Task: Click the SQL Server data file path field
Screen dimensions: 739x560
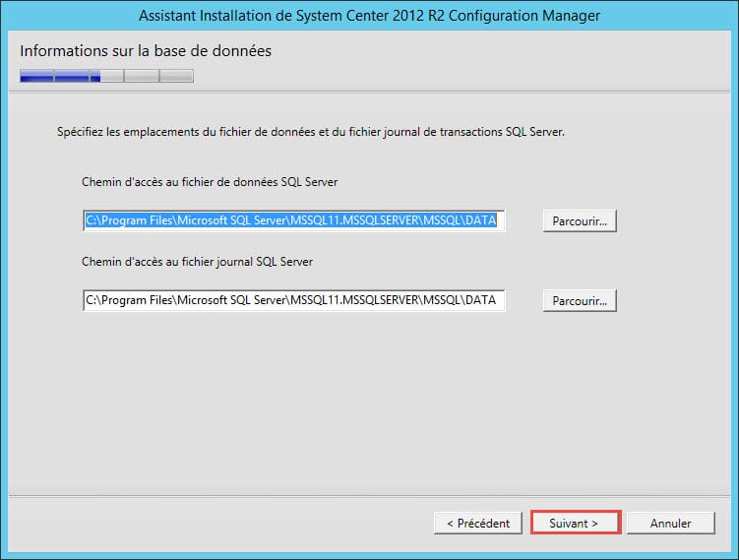Action: pyautogui.click(x=293, y=221)
